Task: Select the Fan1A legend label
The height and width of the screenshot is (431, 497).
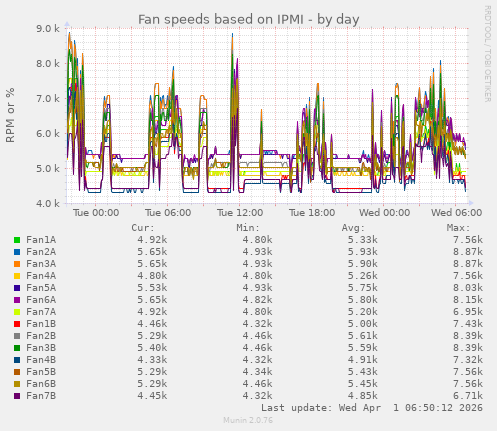Action: 41,240
